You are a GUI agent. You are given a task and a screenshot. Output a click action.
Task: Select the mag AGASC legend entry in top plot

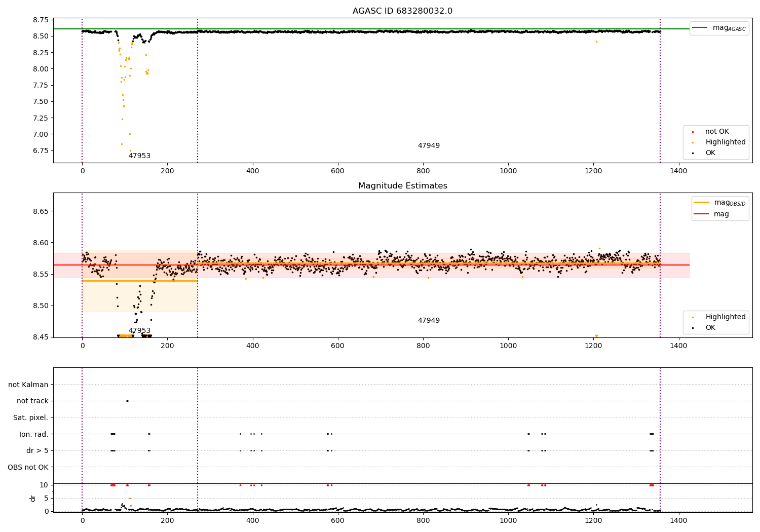[x=719, y=28]
